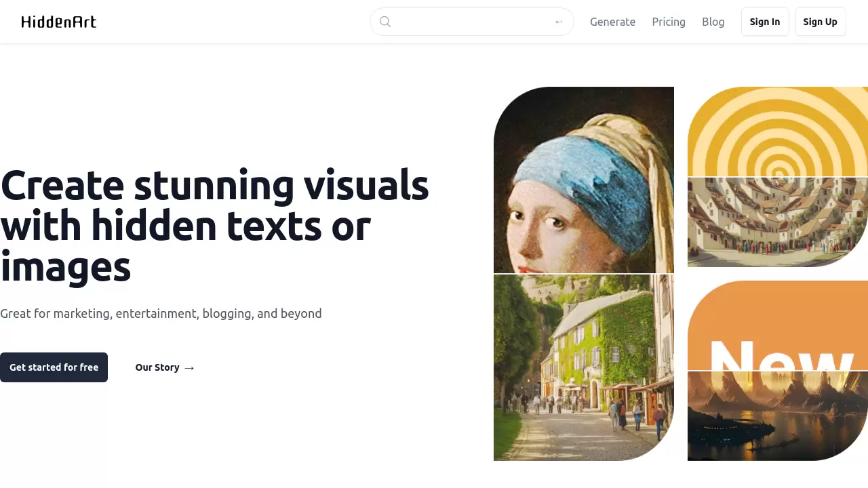Click the Sign Up button
This screenshot has height=488, width=868.
pyautogui.click(x=820, y=22)
